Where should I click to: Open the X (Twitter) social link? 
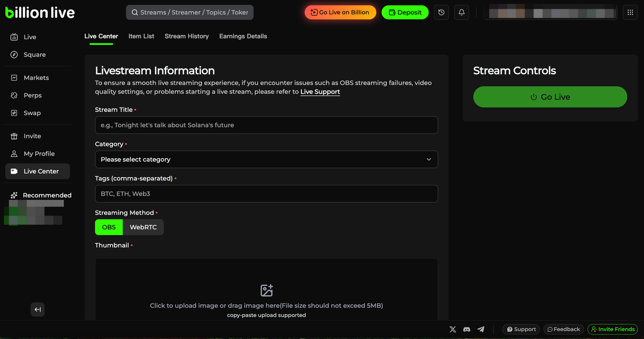(x=453, y=329)
